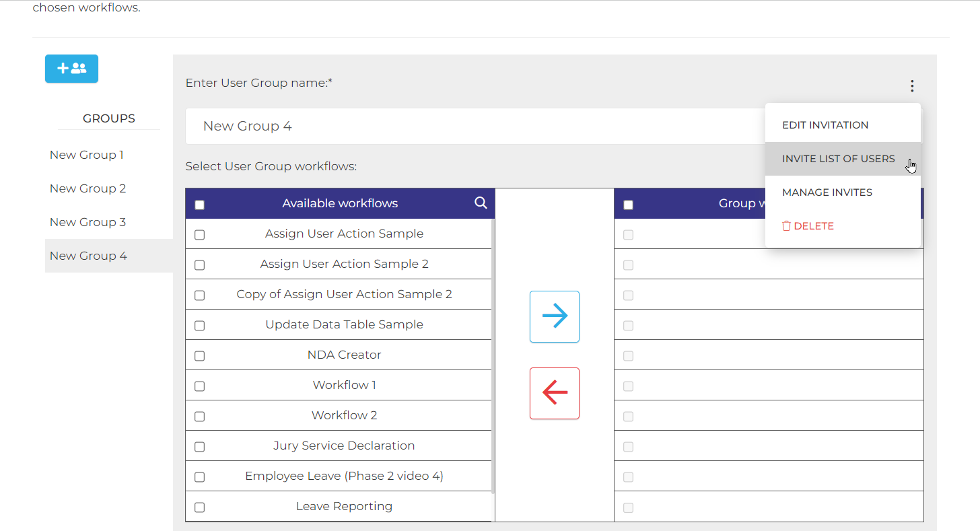Click the Update Data Table Sample text
980x531 pixels.
point(344,324)
